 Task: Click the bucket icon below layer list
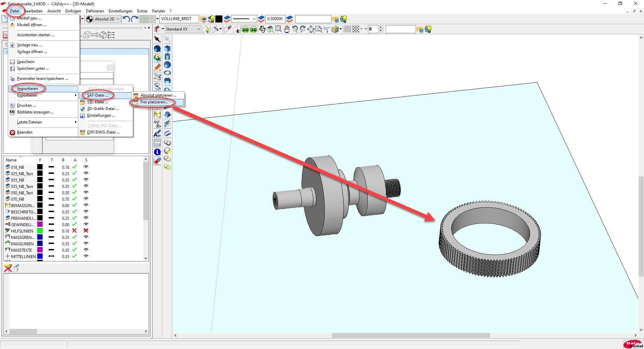tap(16, 268)
